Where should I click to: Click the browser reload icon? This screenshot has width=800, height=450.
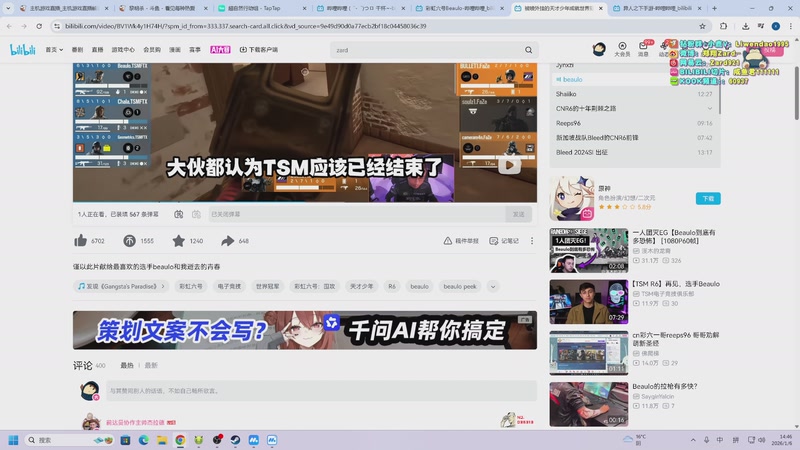coord(39,26)
